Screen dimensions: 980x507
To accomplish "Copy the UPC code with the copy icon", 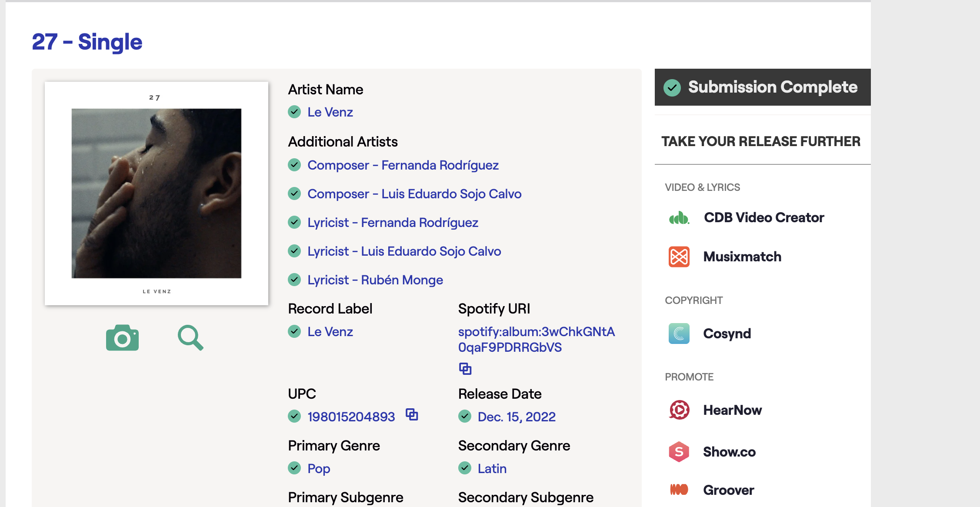I will point(412,414).
